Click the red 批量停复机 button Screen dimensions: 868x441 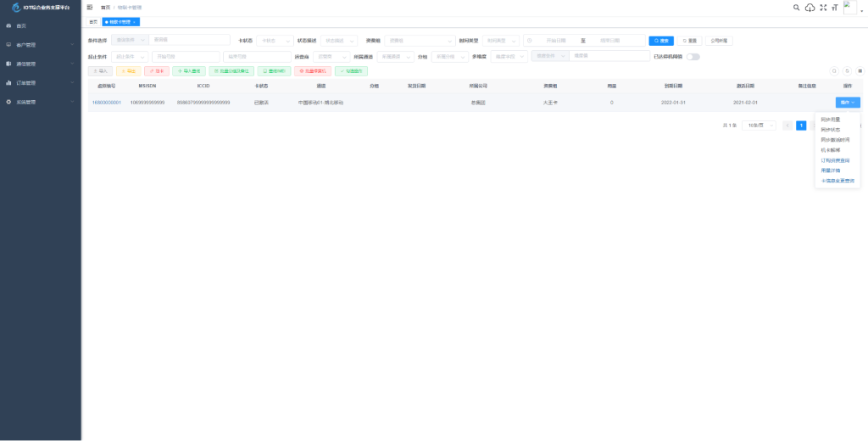click(x=313, y=71)
